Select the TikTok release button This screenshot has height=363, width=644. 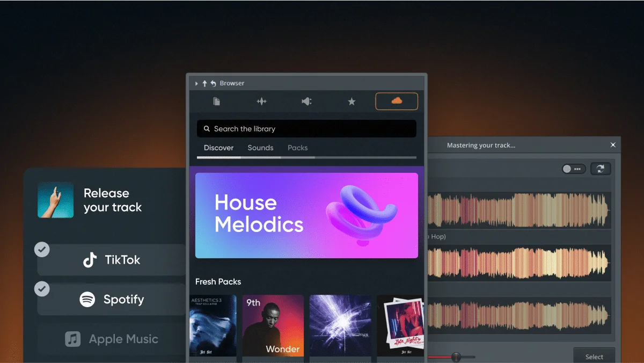112,260
